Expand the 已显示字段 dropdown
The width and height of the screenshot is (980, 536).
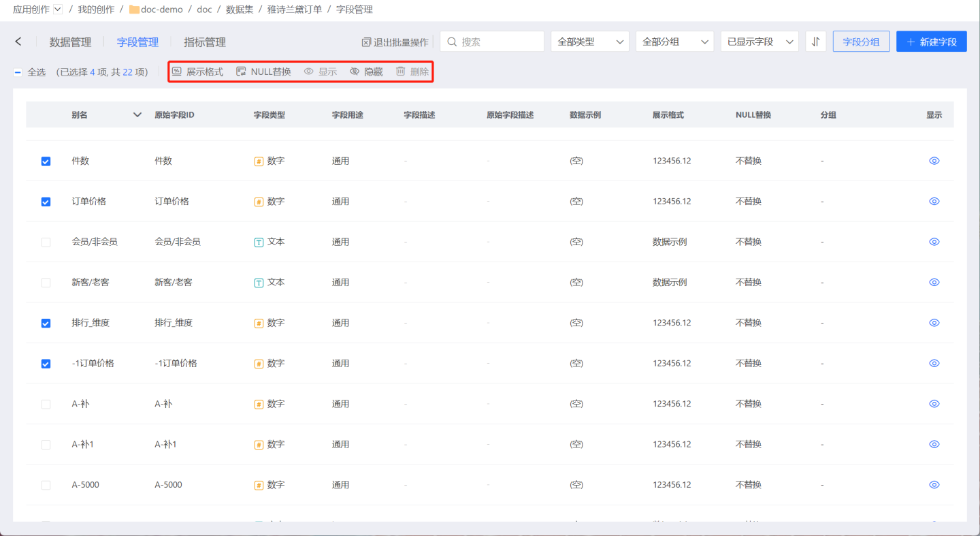click(x=759, y=42)
